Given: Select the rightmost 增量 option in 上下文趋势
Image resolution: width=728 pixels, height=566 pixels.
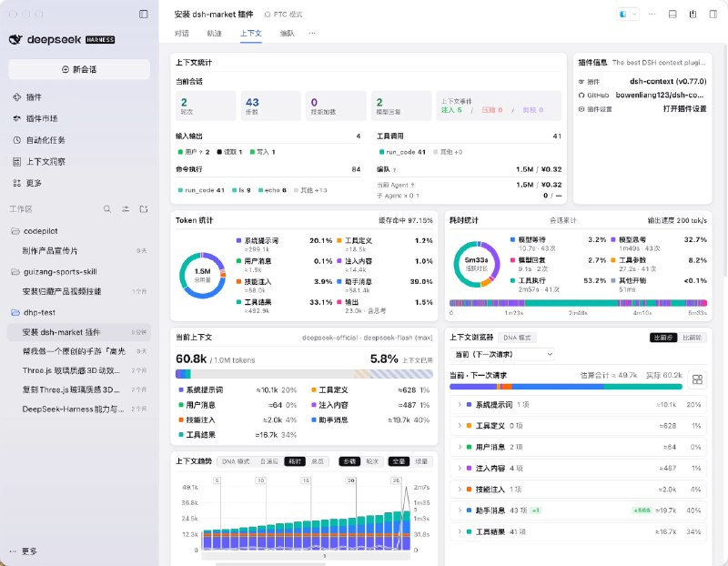Looking at the screenshot, I should (421, 461).
